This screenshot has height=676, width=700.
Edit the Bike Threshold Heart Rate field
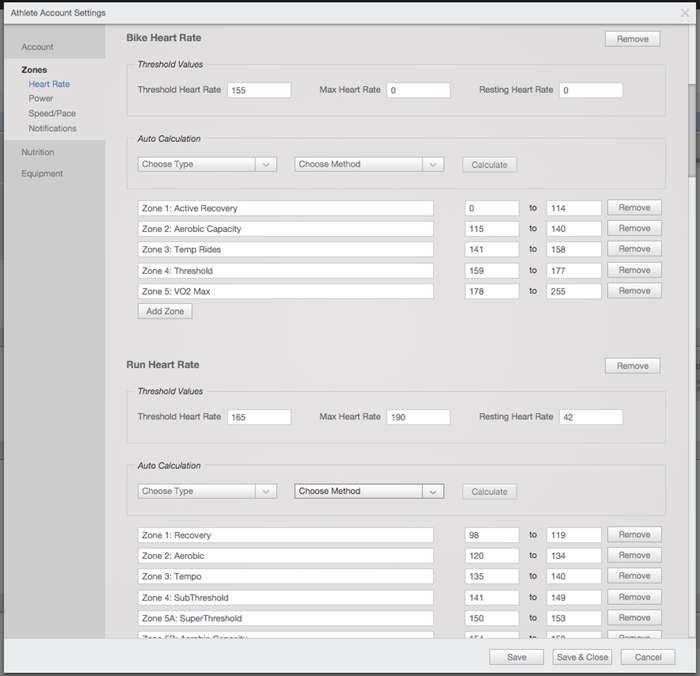point(259,90)
